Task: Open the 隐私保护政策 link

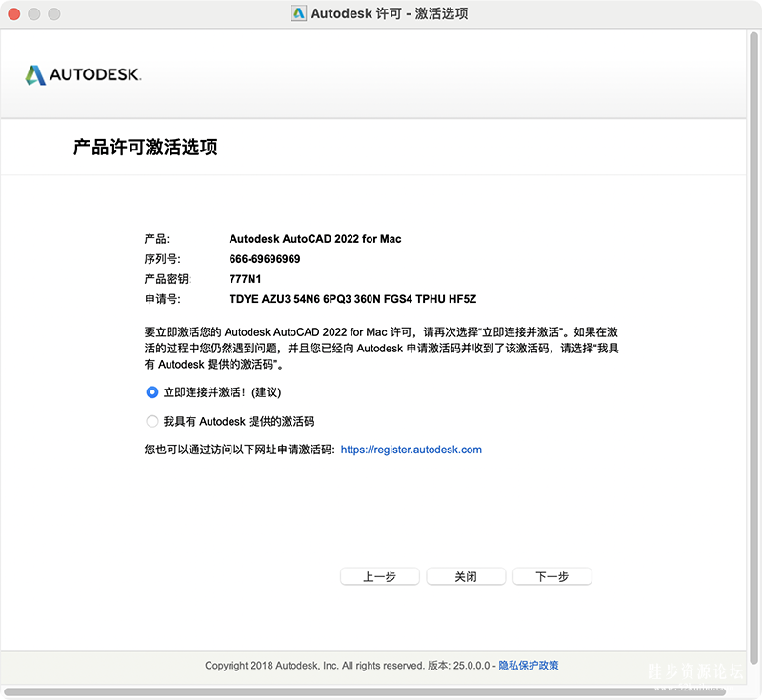Action: pos(529,665)
